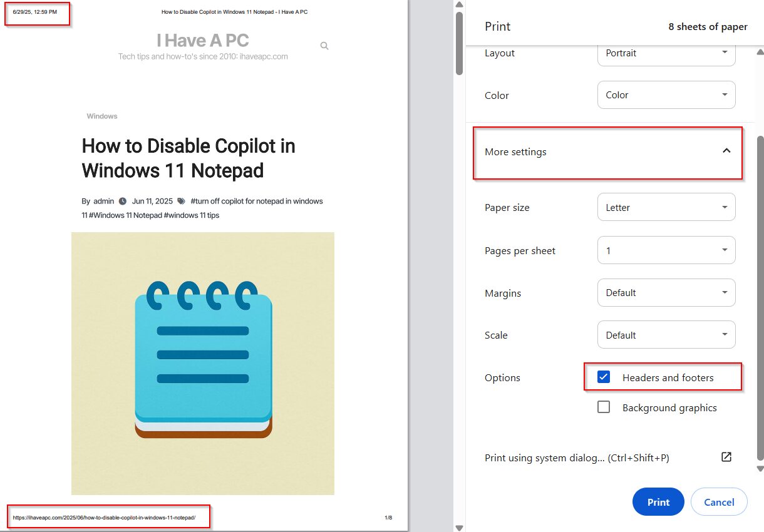Click the tagline Tech tips and how-to's
This screenshot has height=532, width=764.
pos(203,56)
